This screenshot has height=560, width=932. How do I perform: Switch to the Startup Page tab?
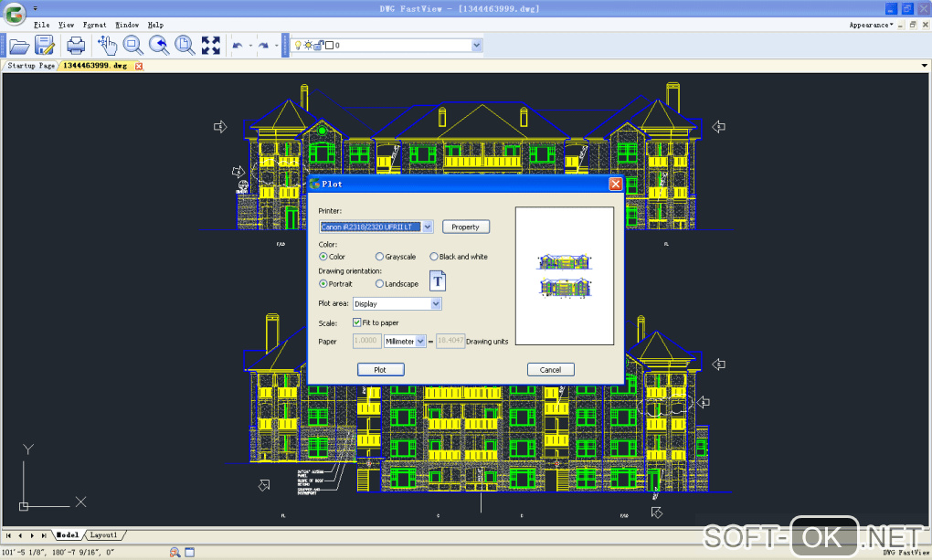click(x=31, y=66)
